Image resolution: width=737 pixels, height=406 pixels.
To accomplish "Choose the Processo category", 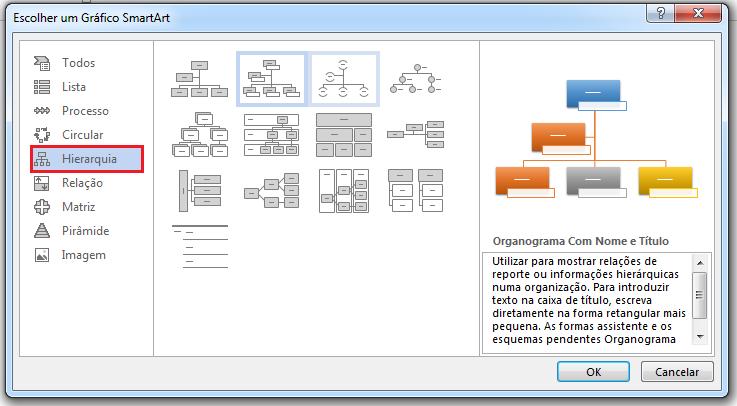I will coord(85,111).
